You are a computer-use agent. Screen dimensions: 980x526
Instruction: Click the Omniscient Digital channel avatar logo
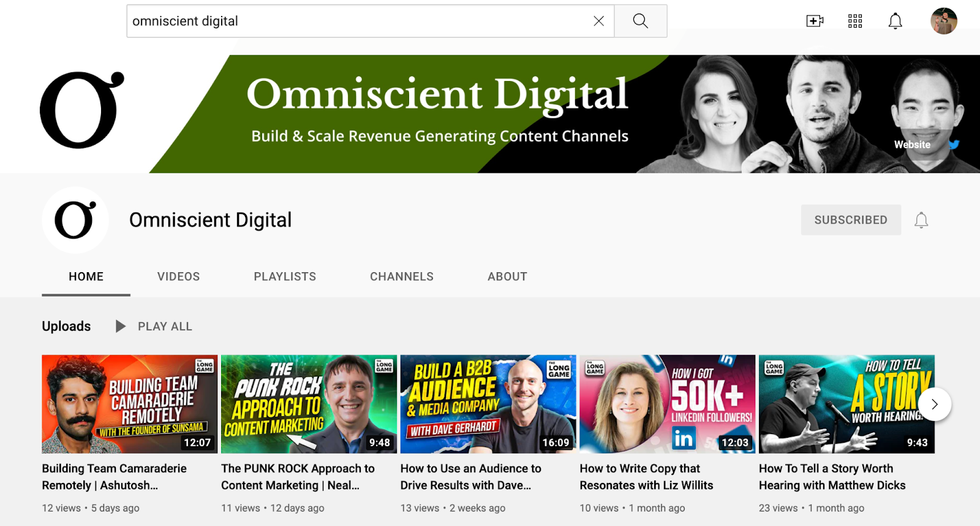[75, 220]
